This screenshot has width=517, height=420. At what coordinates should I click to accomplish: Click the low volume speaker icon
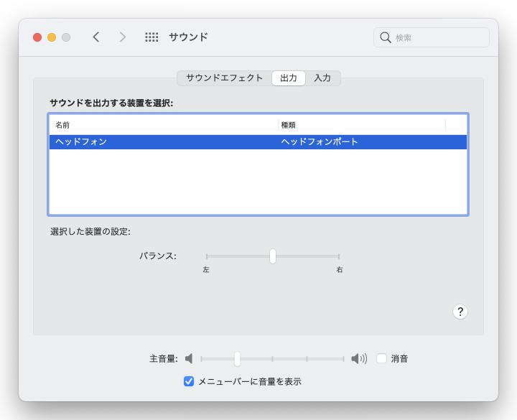pos(189,358)
